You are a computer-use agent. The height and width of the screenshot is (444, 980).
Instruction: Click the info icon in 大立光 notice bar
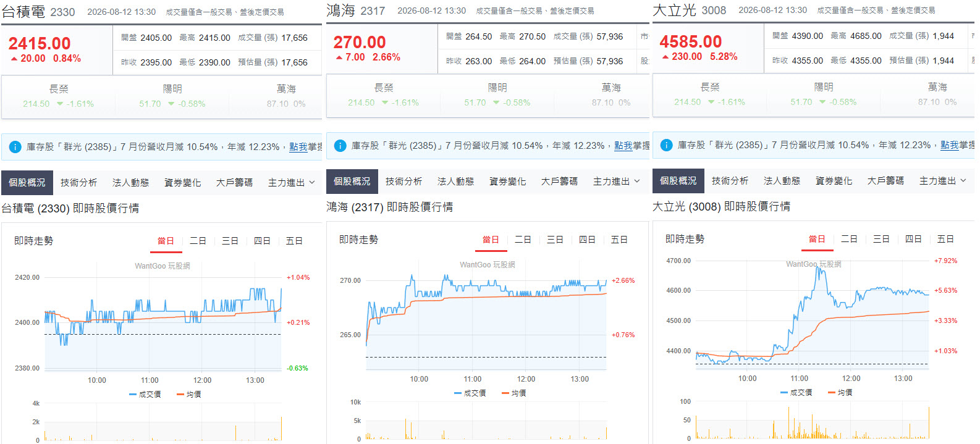coord(666,145)
